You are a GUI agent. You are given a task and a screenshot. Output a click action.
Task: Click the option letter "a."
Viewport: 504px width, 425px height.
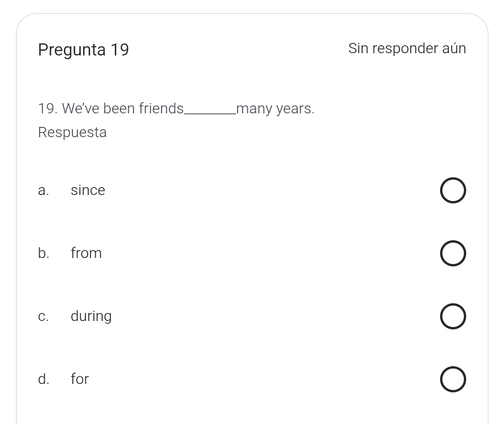click(x=43, y=190)
